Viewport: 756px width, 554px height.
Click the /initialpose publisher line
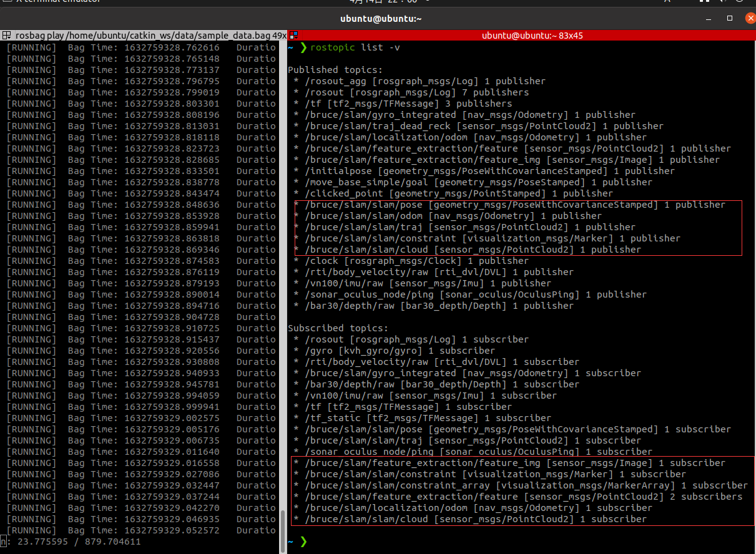point(484,171)
